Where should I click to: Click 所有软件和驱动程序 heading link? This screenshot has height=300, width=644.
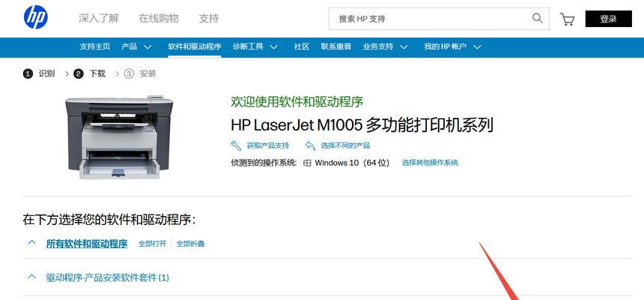point(87,244)
